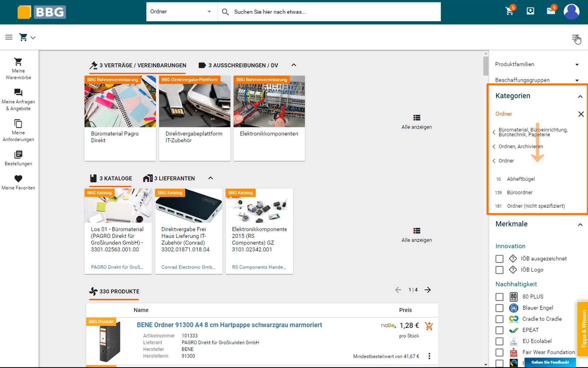Open the Ordner search category dropdown
Screen dimensions: 588x368
click(x=182, y=12)
